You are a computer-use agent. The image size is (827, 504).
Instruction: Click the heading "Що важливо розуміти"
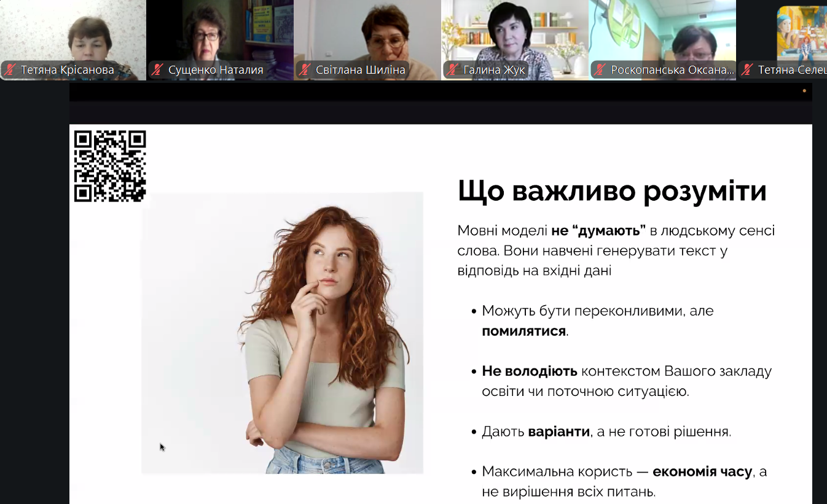point(612,191)
